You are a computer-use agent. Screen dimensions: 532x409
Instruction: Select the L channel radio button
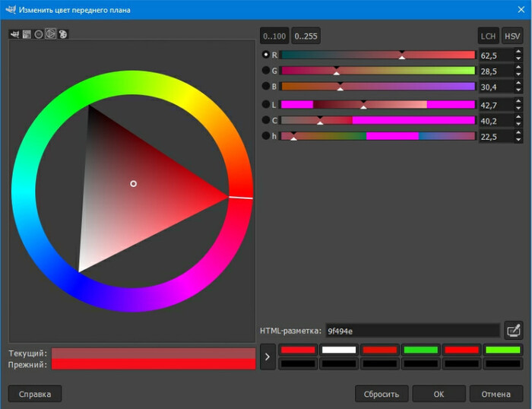[x=266, y=104]
